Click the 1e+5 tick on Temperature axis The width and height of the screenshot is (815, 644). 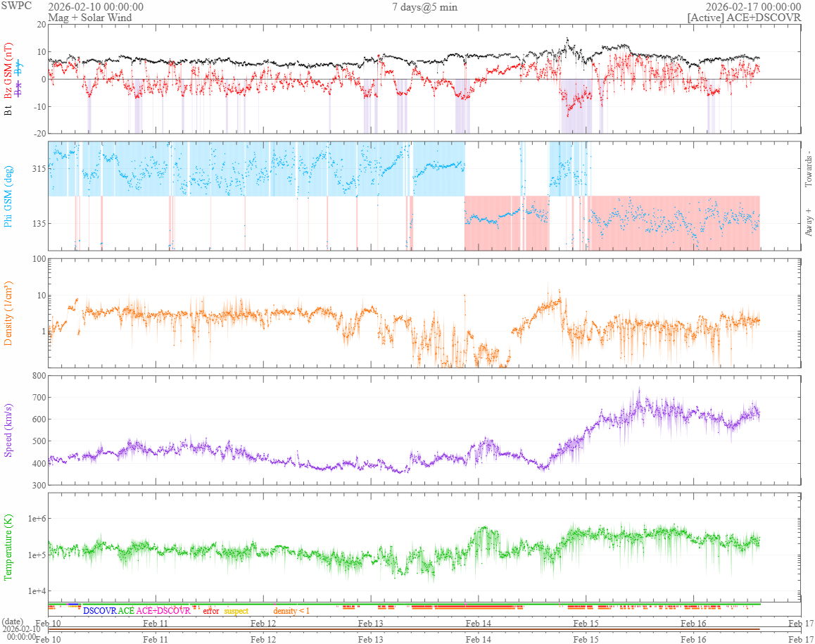37,555
